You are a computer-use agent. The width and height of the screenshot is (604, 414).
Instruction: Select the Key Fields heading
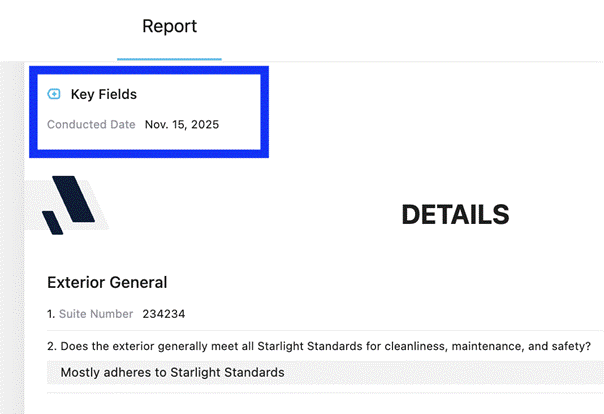pos(104,94)
